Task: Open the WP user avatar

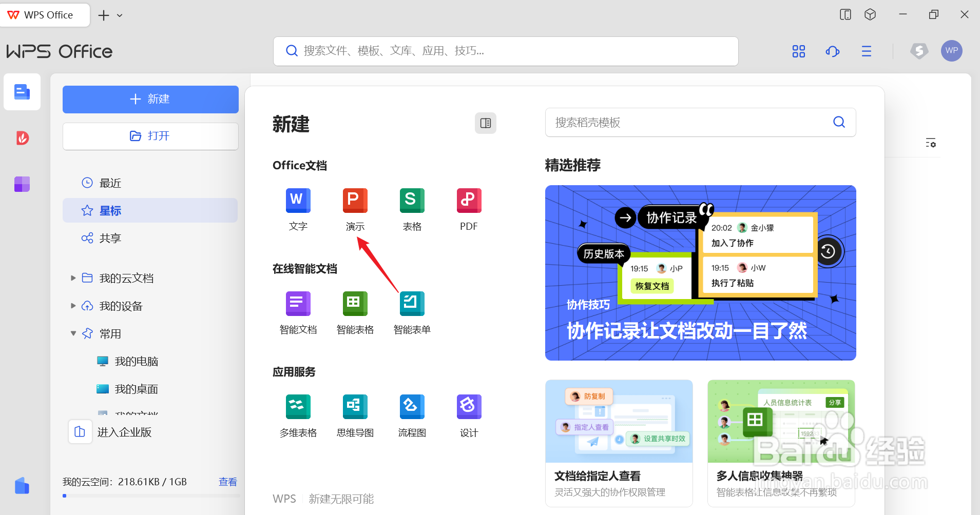Action: 951,51
